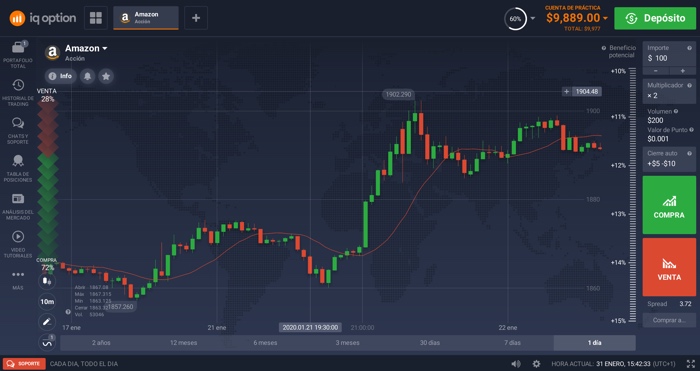Click the Hora Actual clock display

613,364
